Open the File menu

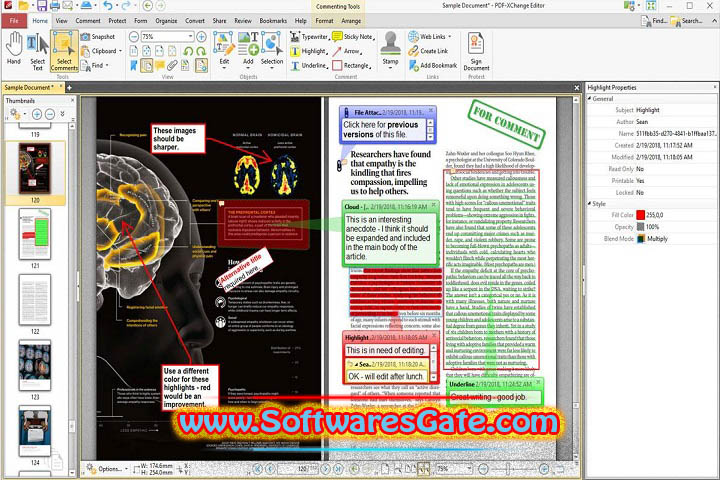click(x=14, y=21)
